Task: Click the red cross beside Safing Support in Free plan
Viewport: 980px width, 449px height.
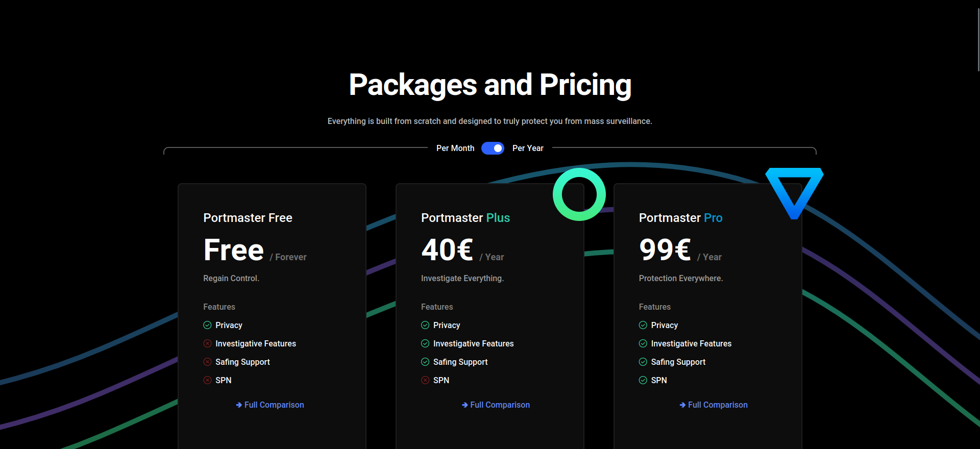Action: (207, 362)
